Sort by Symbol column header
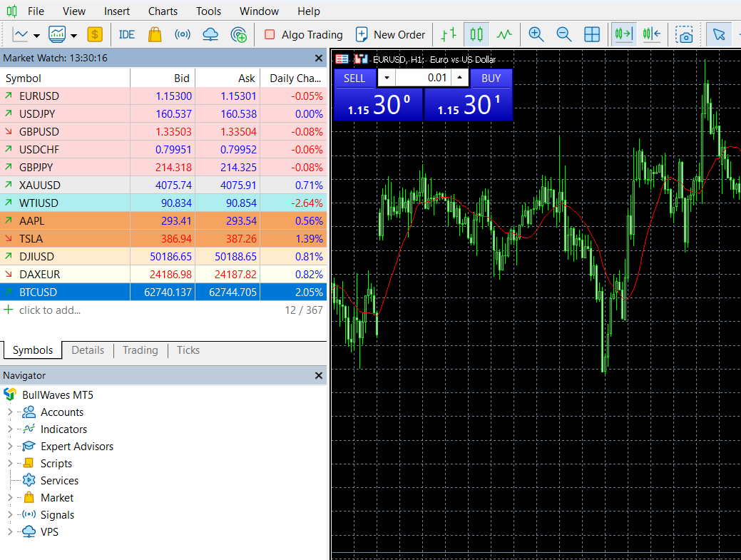Screen dimensions: 741x560 [x=65, y=78]
